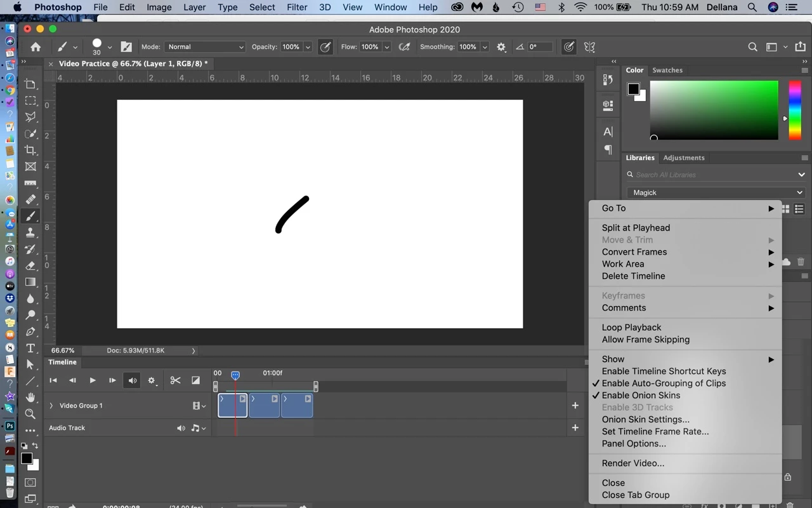Swap foreground and background colors

36,446
